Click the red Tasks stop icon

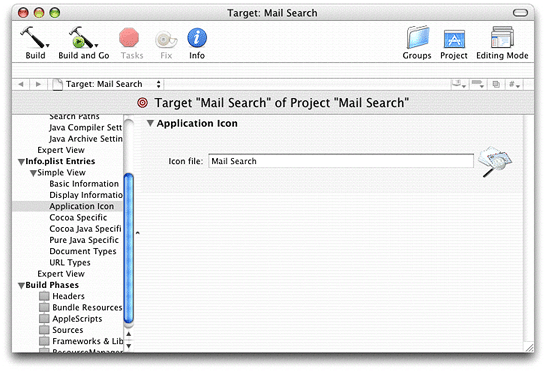click(x=129, y=38)
